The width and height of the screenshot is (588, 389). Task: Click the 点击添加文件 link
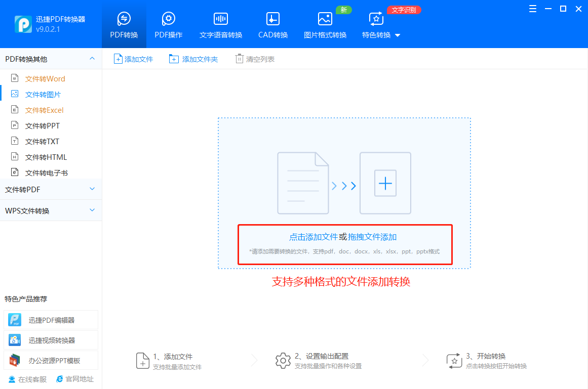(x=313, y=237)
